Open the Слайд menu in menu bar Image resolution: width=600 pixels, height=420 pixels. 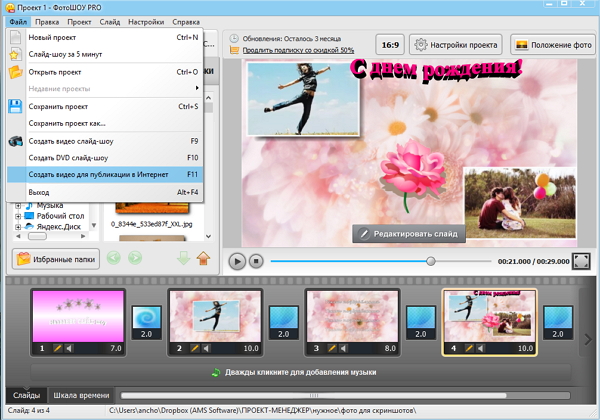110,21
